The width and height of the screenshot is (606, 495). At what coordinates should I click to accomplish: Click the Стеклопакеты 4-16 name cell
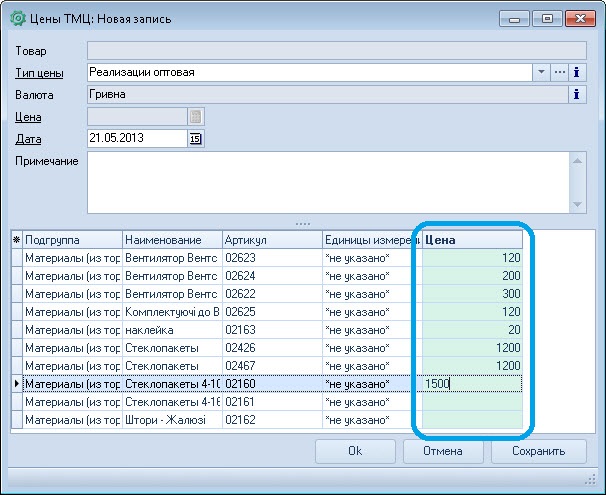[x=172, y=401]
